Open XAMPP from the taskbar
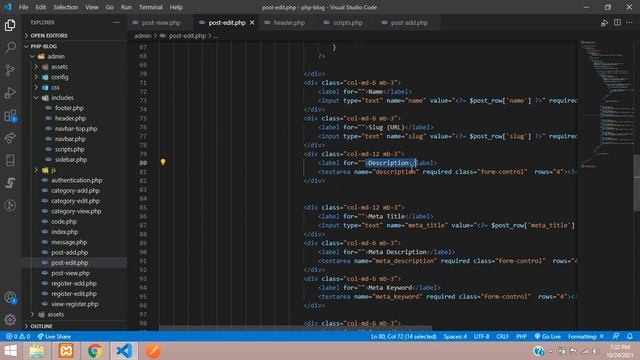 click(66, 351)
